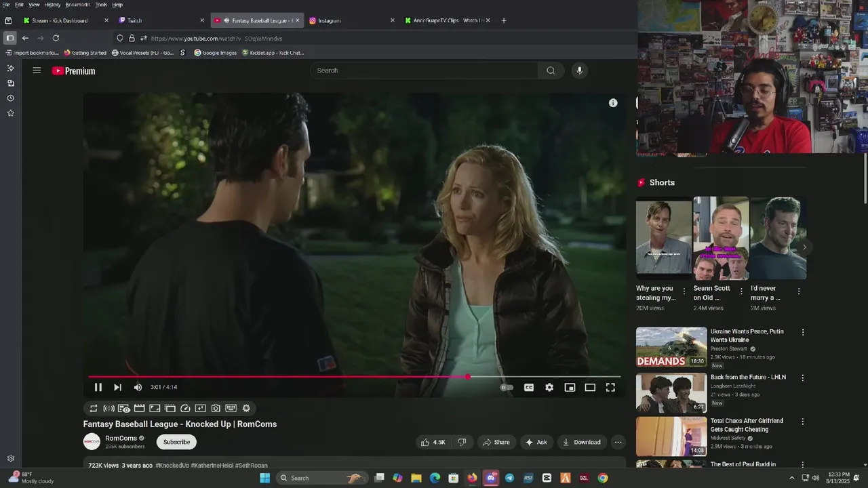Open Vocal Presets bookmark
The width and height of the screenshot is (868, 488).
143,53
